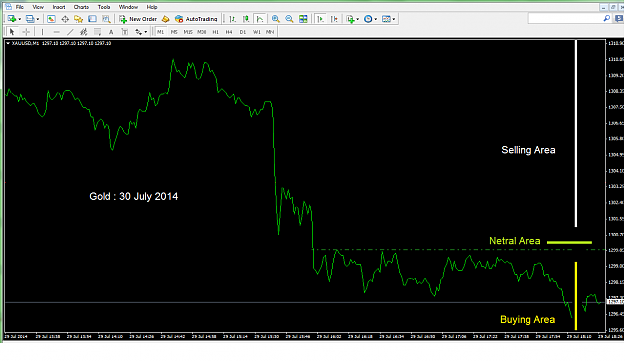Image resolution: width=625 pixels, height=361 pixels.
Task: Open the New Chart icon
Action: [12, 19]
